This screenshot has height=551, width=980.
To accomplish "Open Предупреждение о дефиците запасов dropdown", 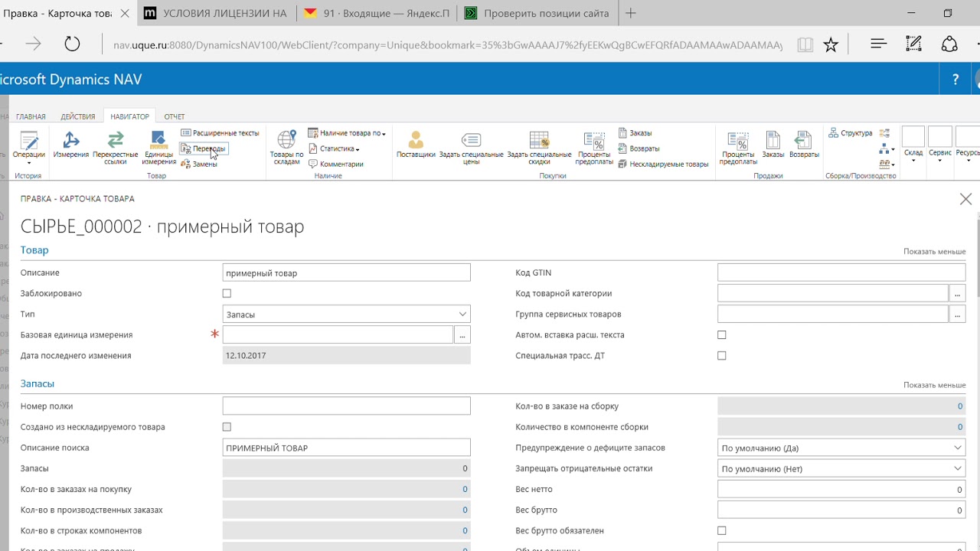I will click(841, 448).
